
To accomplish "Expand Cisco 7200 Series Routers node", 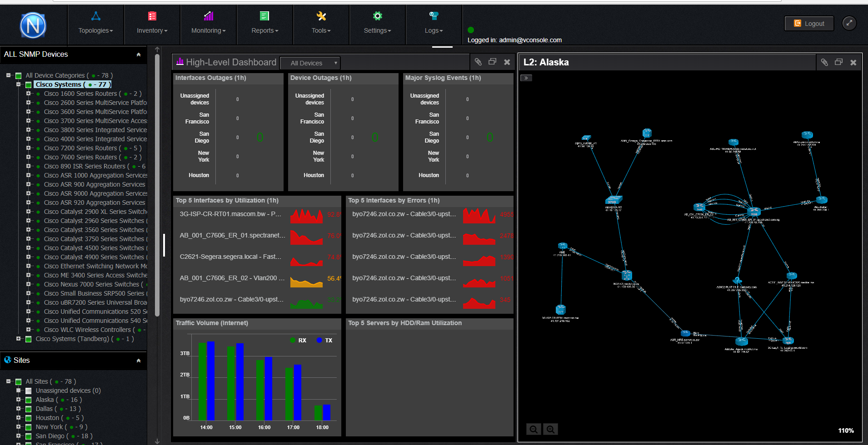I will point(28,148).
